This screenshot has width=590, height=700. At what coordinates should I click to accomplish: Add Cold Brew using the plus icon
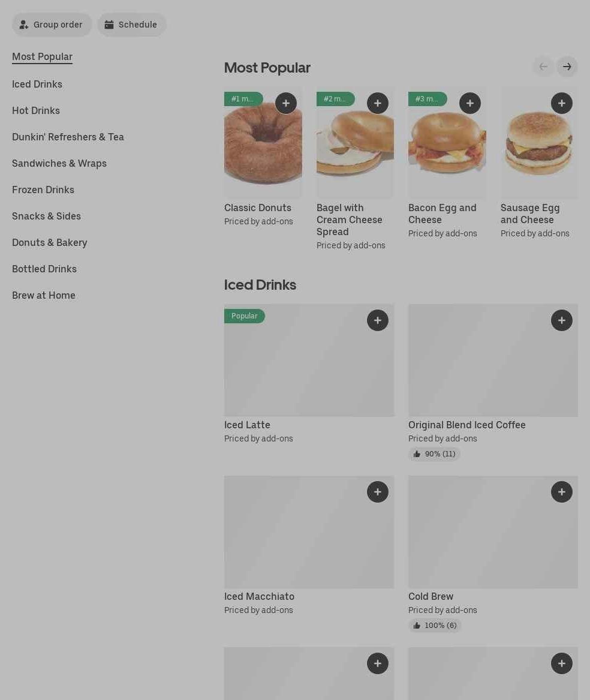(x=562, y=492)
